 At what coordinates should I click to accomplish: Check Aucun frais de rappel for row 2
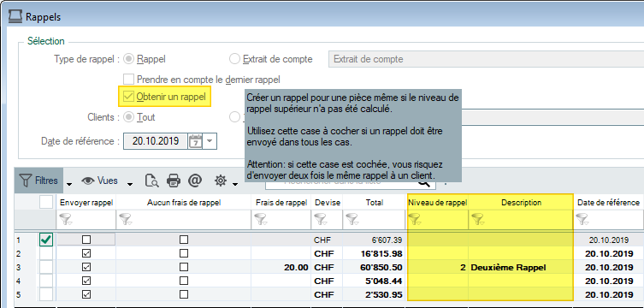[x=184, y=253]
